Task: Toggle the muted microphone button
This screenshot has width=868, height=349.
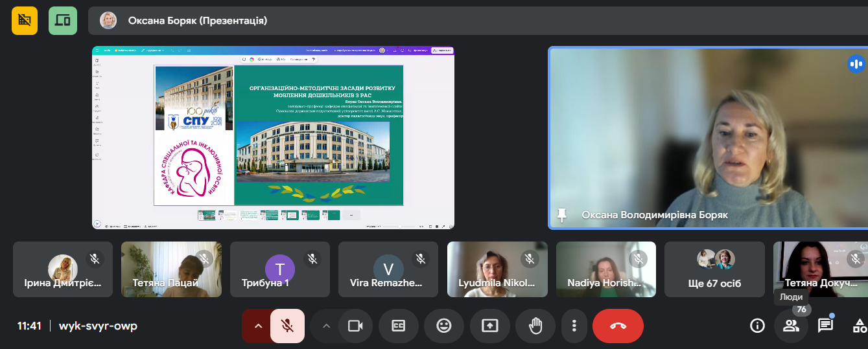Action: tap(287, 326)
